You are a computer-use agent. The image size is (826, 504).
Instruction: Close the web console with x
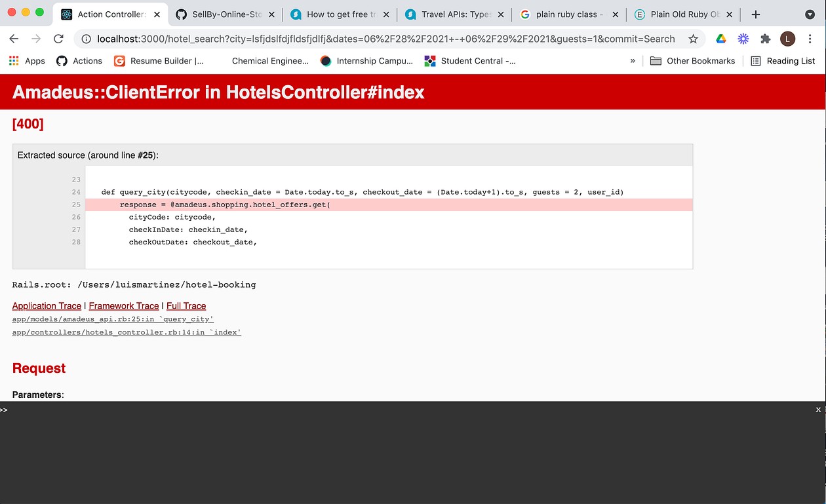click(818, 409)
